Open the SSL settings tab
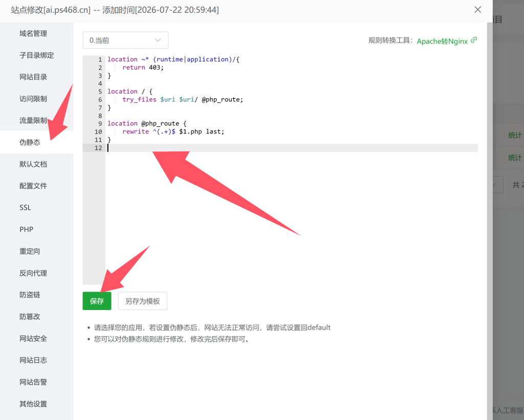524x420 pixels. [25, 208]
